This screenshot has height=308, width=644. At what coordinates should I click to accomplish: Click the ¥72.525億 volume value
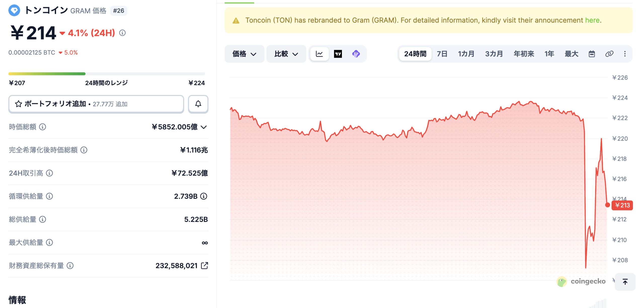click(x=190, y=173)
